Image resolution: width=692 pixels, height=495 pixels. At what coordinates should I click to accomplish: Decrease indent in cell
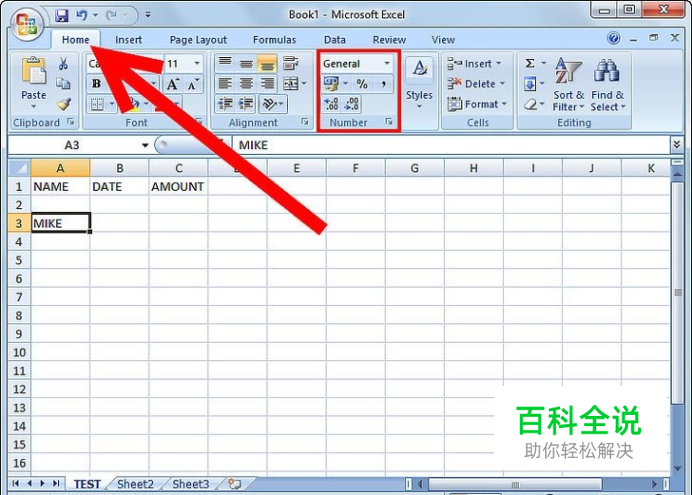pyautogui.click(x=226, y=104)
